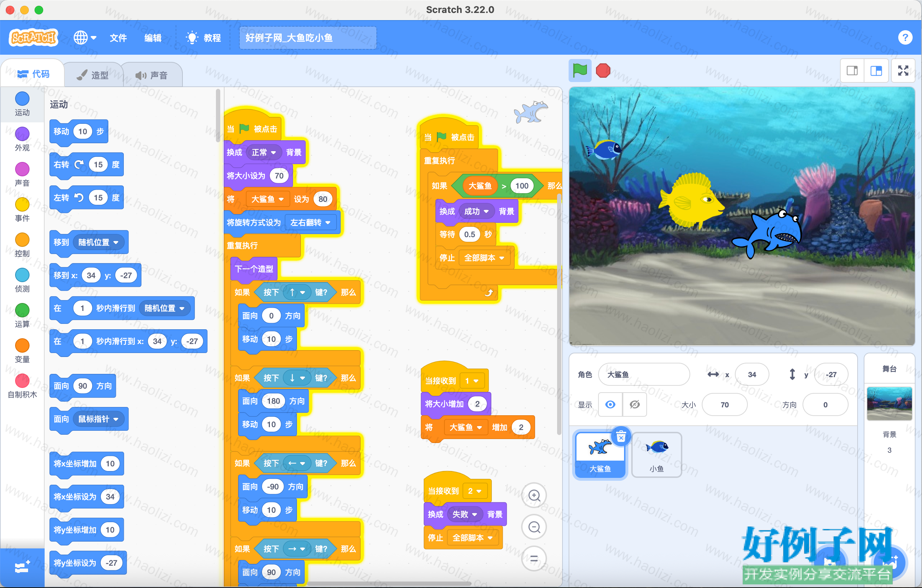The height and width of the screenshot is (588, 922).
Task: Select the 小鱼 sprite thumbnail
Action: click(656, 454)
